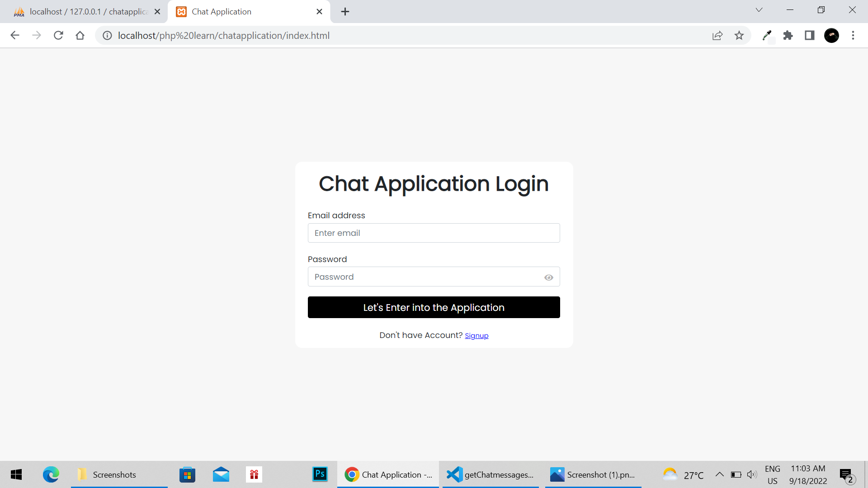Viewport: 868px width, 488px height.
Task: Open Photoshop from taskbar
Action: tap(320, 474)
